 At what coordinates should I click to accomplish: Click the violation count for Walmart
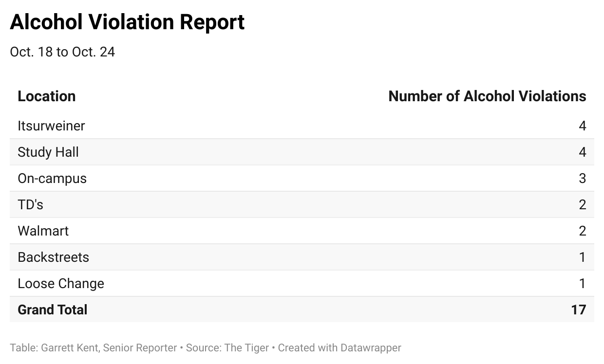click(583, 231)
